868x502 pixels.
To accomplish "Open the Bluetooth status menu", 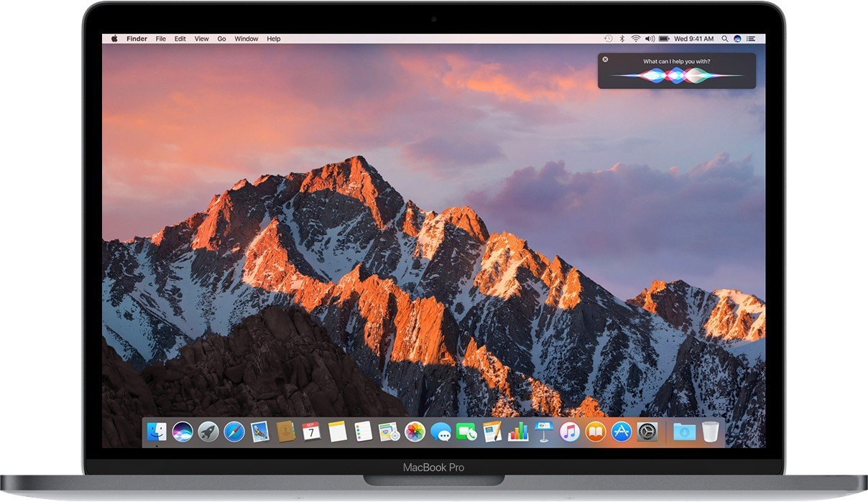I will (622, 38).
